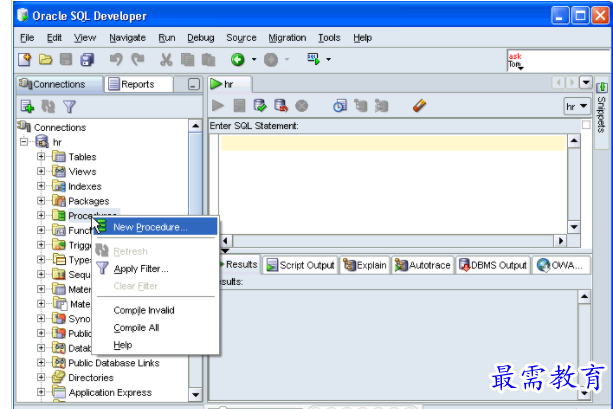Click the New file toolbar icon
The image size is (613, 409).
pyautogui.click(x=25, y=59)
